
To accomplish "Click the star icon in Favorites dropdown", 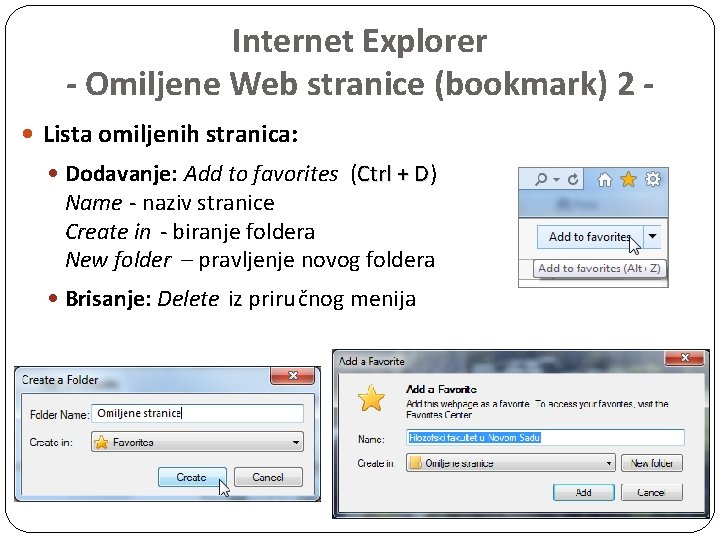I will [101, 442].
